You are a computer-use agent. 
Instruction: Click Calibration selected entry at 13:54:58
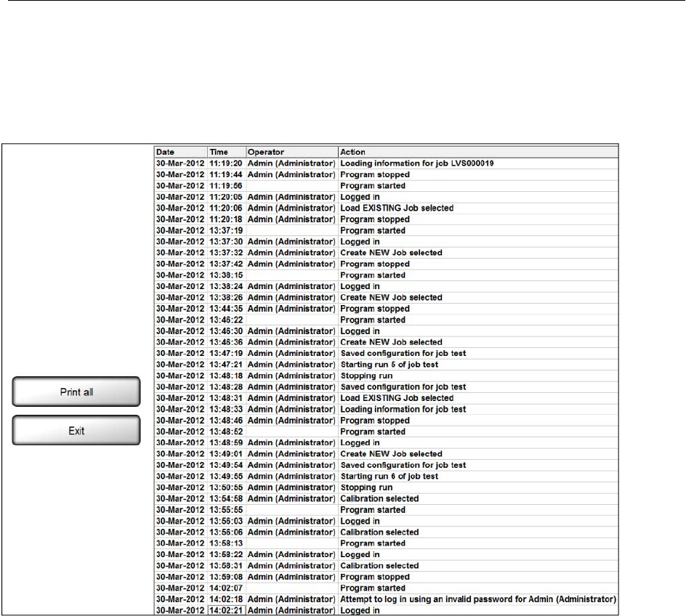(x=379, y=499)
